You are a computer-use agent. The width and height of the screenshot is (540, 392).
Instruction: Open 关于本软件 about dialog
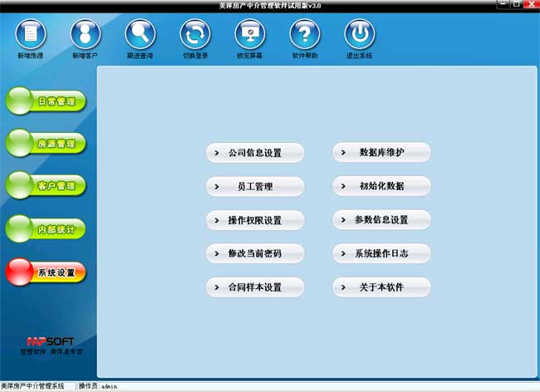[382, 287]
